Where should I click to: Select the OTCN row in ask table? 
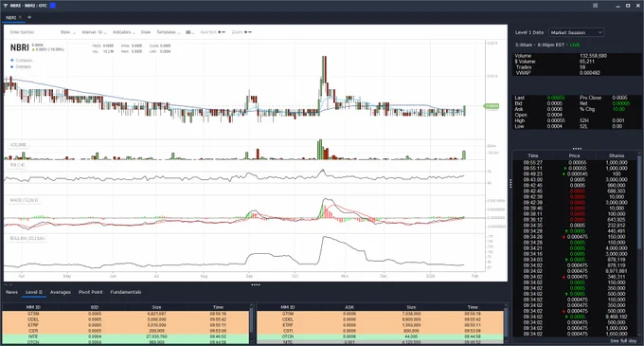tap(380, 337)
